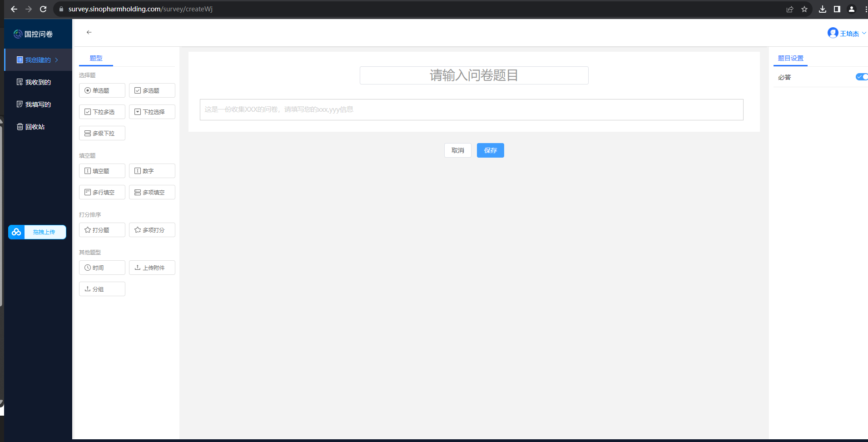This screenshot has width=868, height=442.
Task: Click the 国控问卷 logo
Action: coord(33,34)
